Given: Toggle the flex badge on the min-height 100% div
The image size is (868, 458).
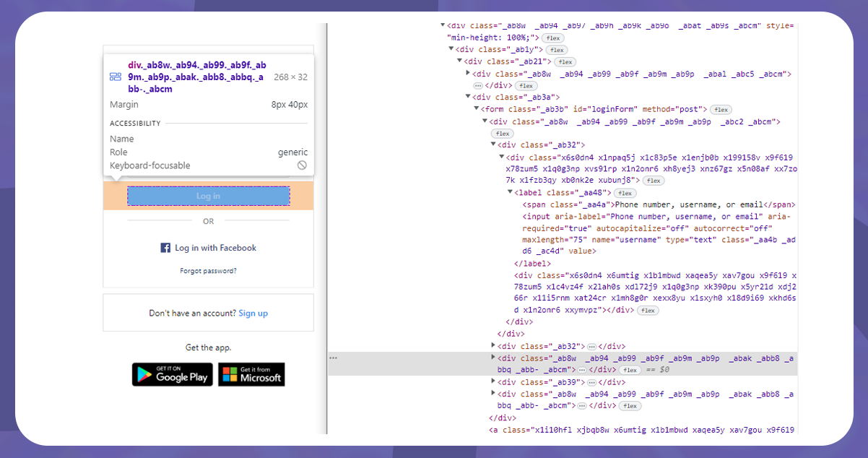Looking at the screenshot, I should (552, 38).
